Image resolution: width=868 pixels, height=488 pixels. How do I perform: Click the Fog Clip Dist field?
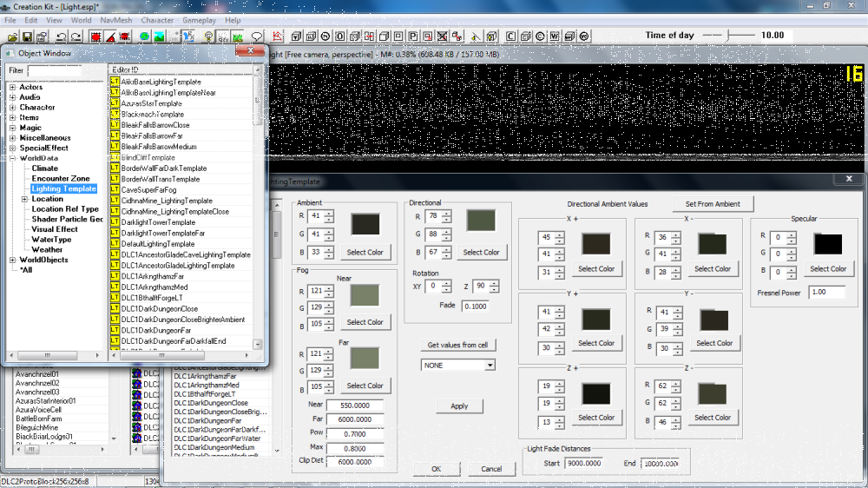pos(355,462)
